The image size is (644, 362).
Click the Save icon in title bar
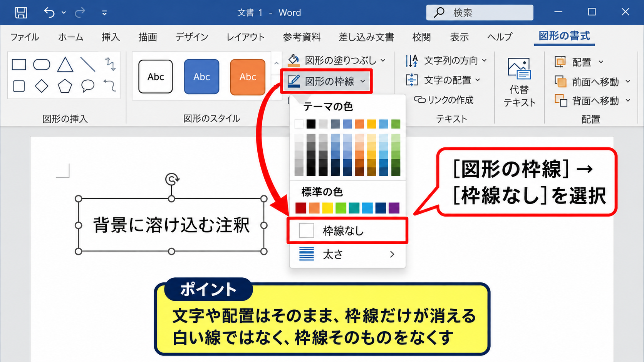21,13
